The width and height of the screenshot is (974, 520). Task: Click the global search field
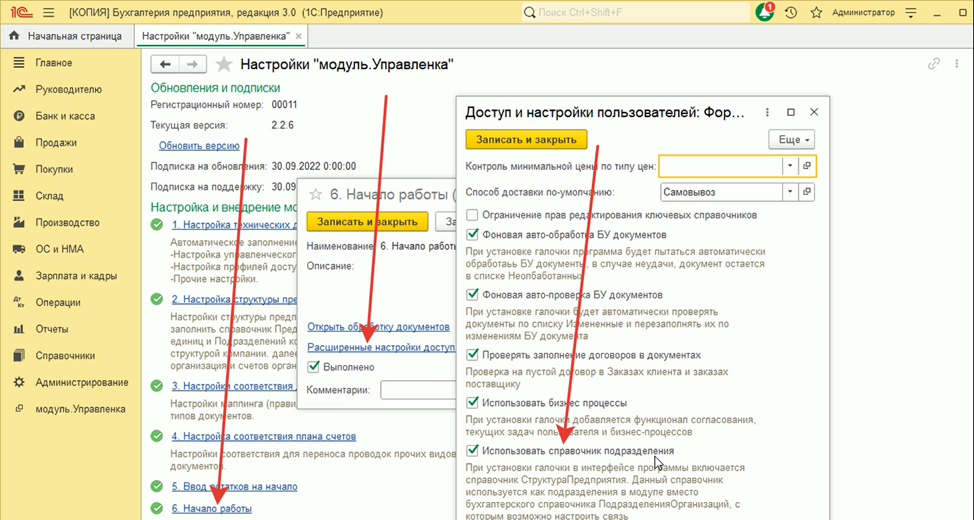tap(635, 12)
